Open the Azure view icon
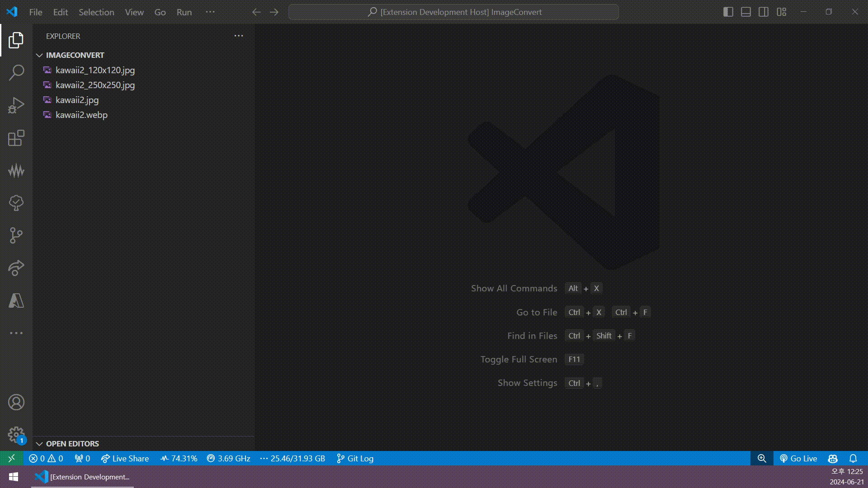The width and height of the screenshot is (868, 488). 16,300
